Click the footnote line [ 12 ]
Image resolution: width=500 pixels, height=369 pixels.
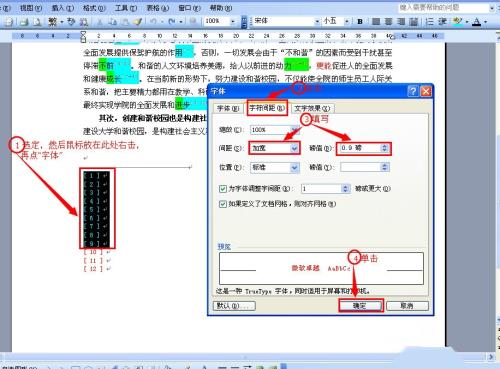(x=93, y=269)
